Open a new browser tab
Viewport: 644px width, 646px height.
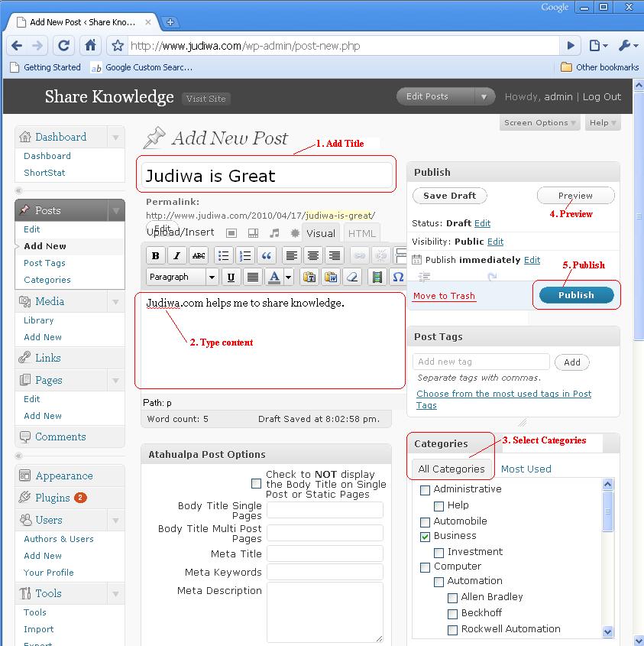[170, 22]
